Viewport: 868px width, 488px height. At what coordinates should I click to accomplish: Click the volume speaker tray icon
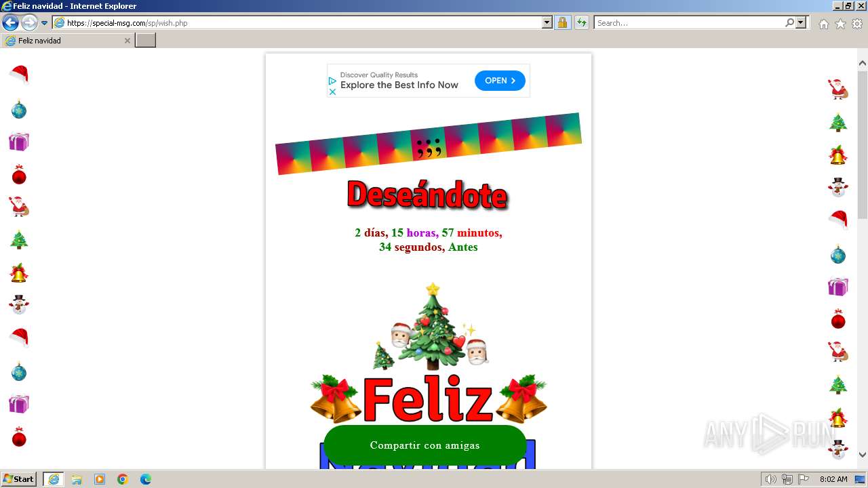(770, 479)
